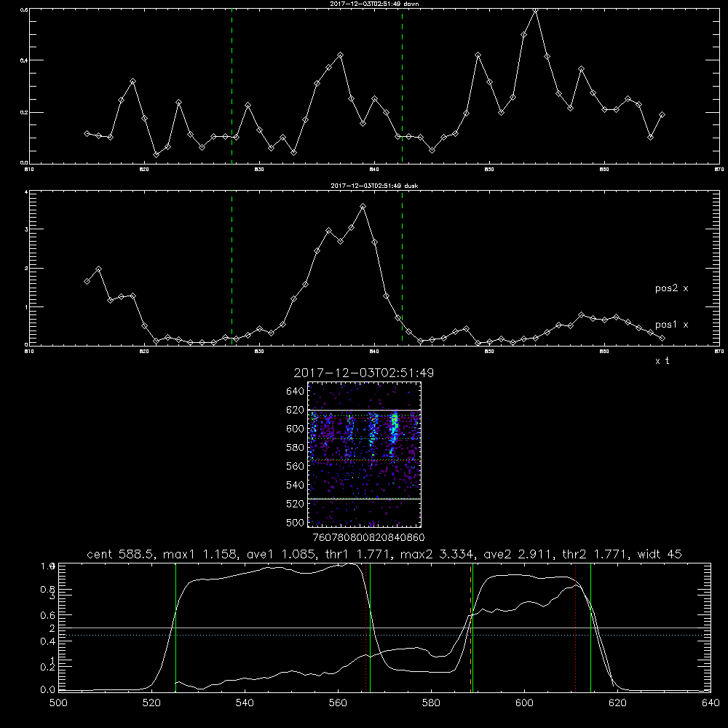Image resolution: width=728 pixels, height=728 pixels.
Task: Click upper white boundary line in heatmap
Action: pos(365,410)
